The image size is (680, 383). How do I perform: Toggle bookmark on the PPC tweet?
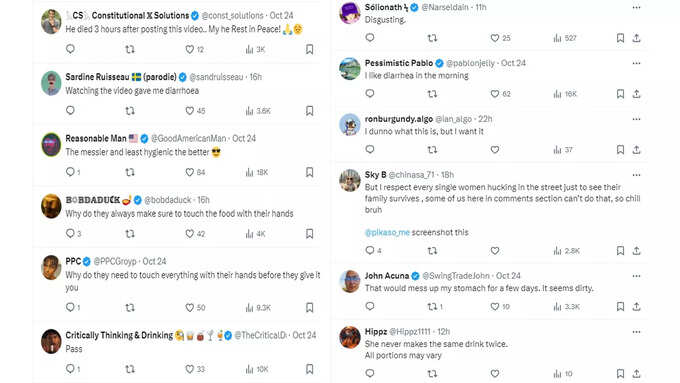click(310, 308)
